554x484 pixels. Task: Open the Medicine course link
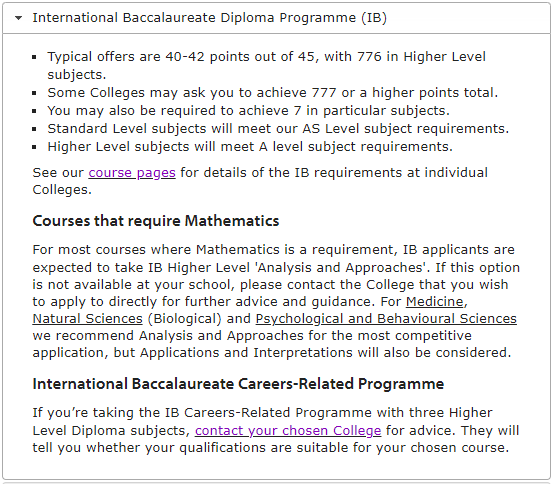[435, 302]
